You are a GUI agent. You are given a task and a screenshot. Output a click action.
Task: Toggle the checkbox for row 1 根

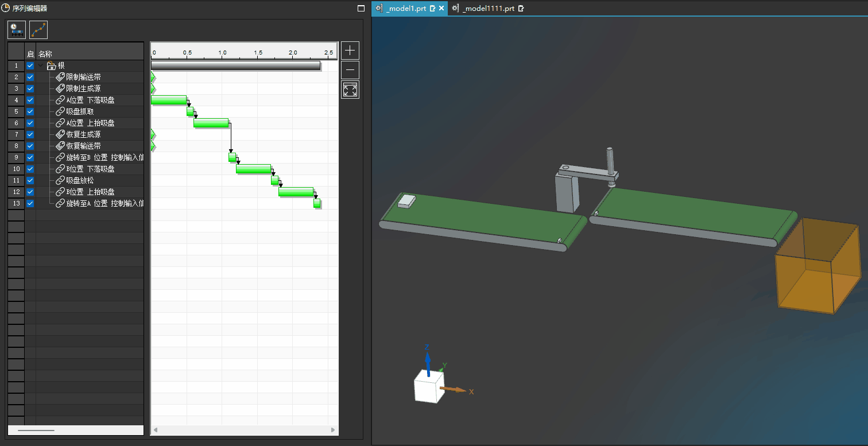30,65
